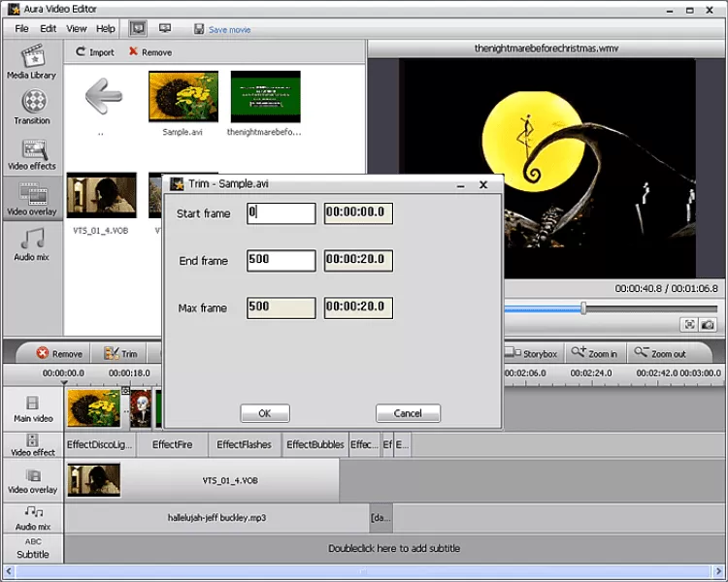Select the EffectFire clip on timeline

[172, 445]
